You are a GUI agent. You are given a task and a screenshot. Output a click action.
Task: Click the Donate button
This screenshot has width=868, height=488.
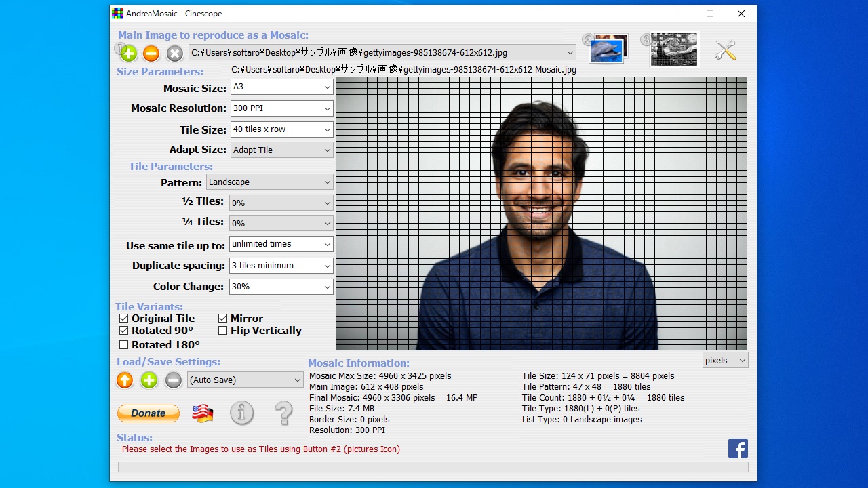pyautogui.click(x=149, y=413)
